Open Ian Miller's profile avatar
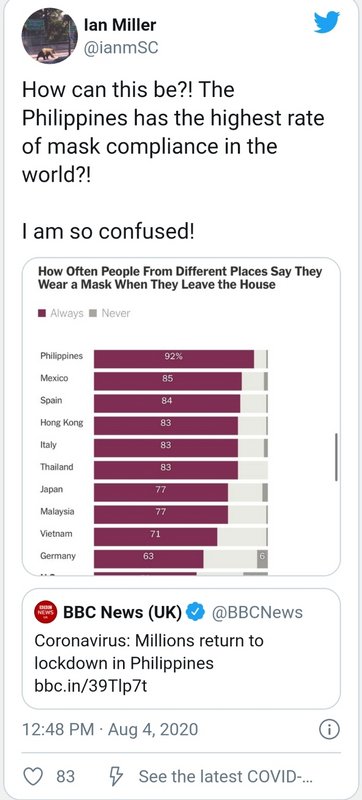Screen dimensions: 362x800 pos(49,36)
